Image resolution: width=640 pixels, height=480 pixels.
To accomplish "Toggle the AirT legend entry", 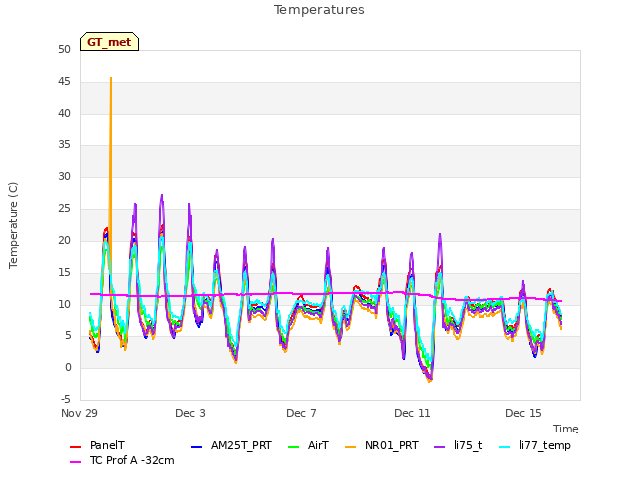I will 308,445.
